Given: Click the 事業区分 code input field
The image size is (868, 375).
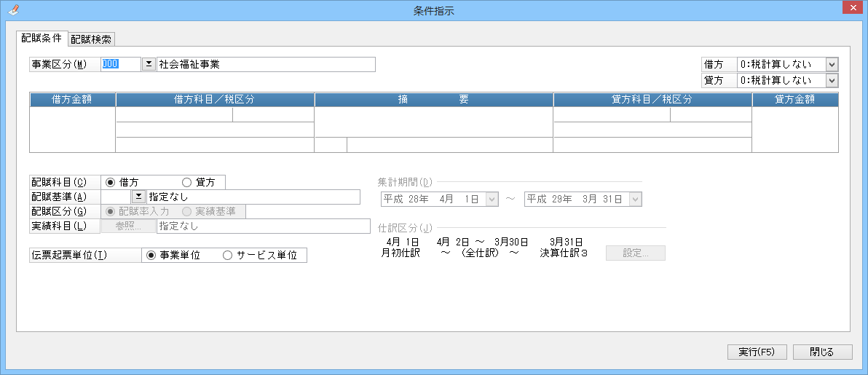Looking at the screenshot, I should coord(120,64).
